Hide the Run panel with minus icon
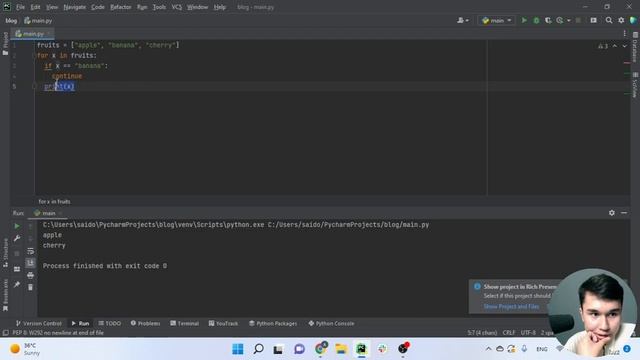The height and width of the screenshot is (360, 640). coord(624,213)
